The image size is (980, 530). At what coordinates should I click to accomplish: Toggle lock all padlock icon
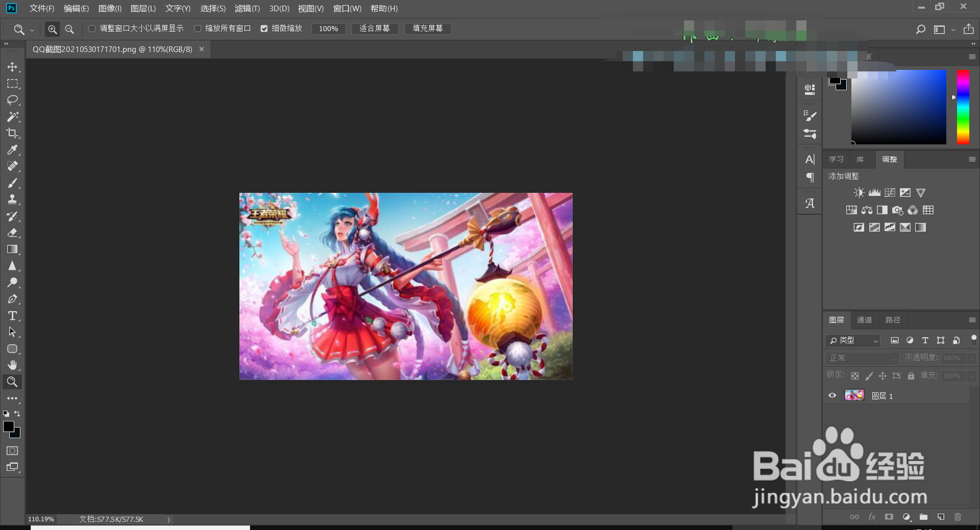tap(911, 376)
